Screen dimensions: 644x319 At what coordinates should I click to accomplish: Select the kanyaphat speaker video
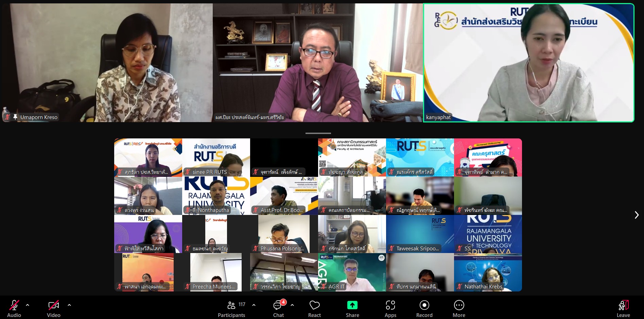pos(528,63)
